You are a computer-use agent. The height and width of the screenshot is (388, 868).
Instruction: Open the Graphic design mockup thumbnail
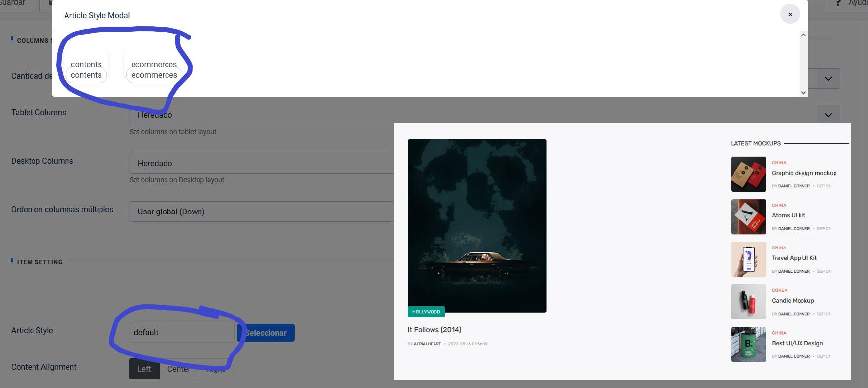748,174
